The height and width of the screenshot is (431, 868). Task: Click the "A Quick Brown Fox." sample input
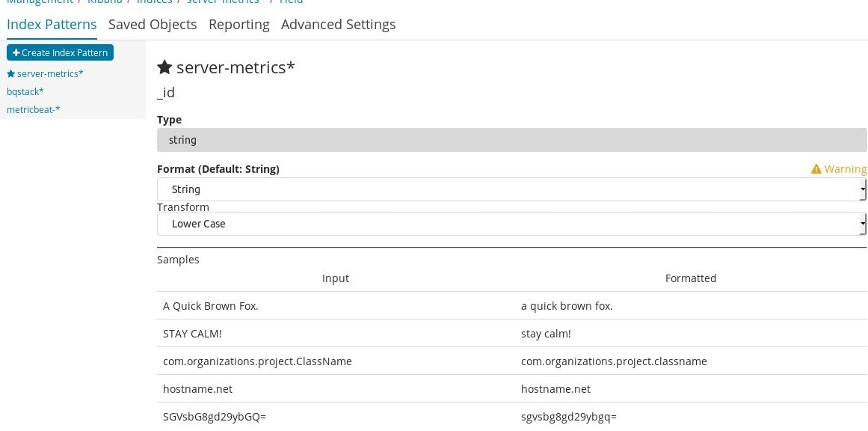(x=211, y=306)
